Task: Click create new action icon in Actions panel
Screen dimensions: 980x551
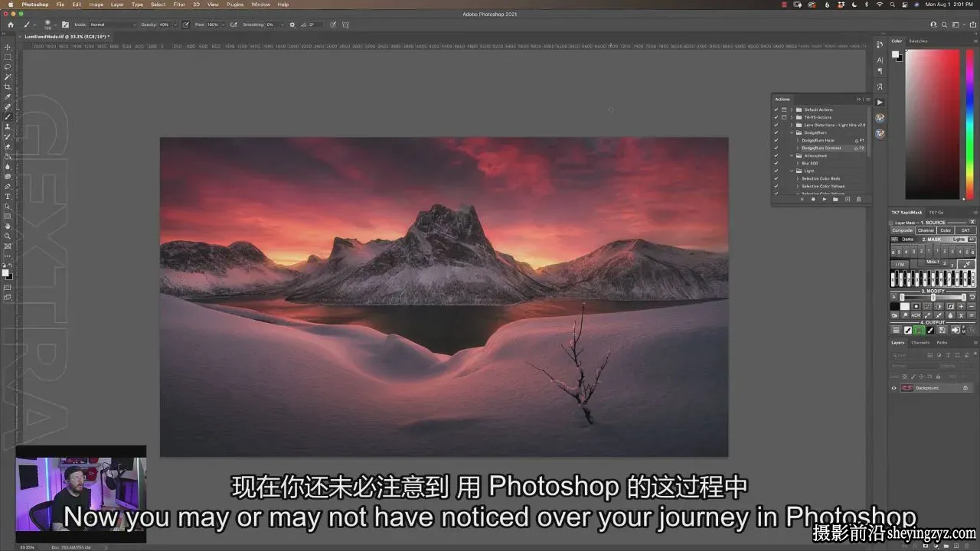Action: click(848, 199)
